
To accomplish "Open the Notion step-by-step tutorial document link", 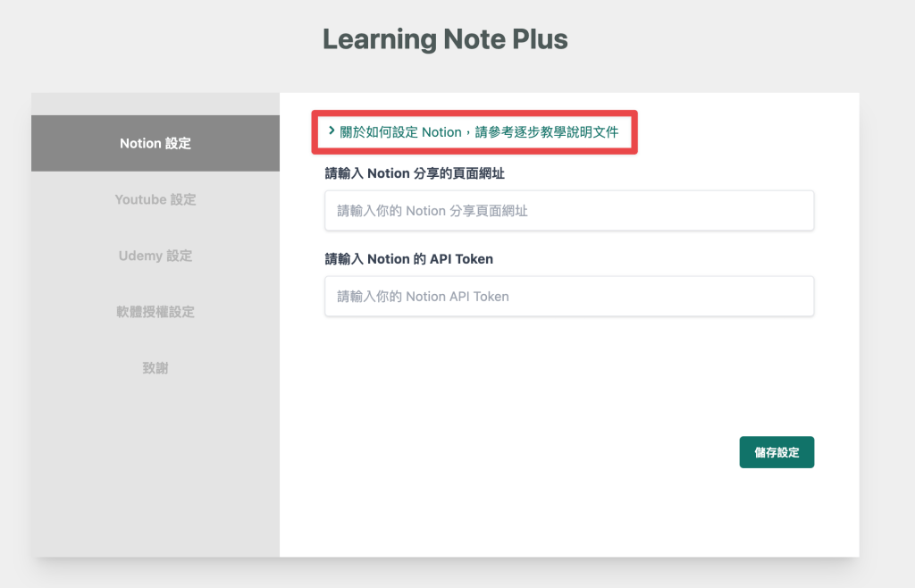I will click(x=479, y=132).
